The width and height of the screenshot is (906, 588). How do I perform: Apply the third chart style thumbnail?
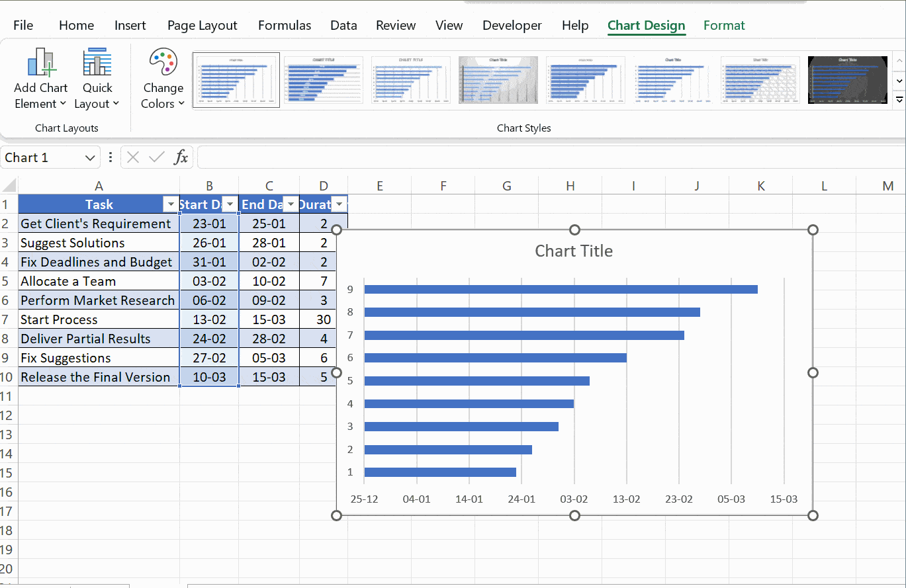point(411,80)
